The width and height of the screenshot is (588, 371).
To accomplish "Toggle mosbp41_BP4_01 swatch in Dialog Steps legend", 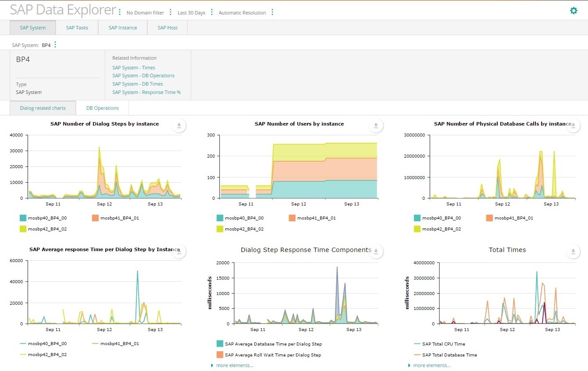I will 96,218.
